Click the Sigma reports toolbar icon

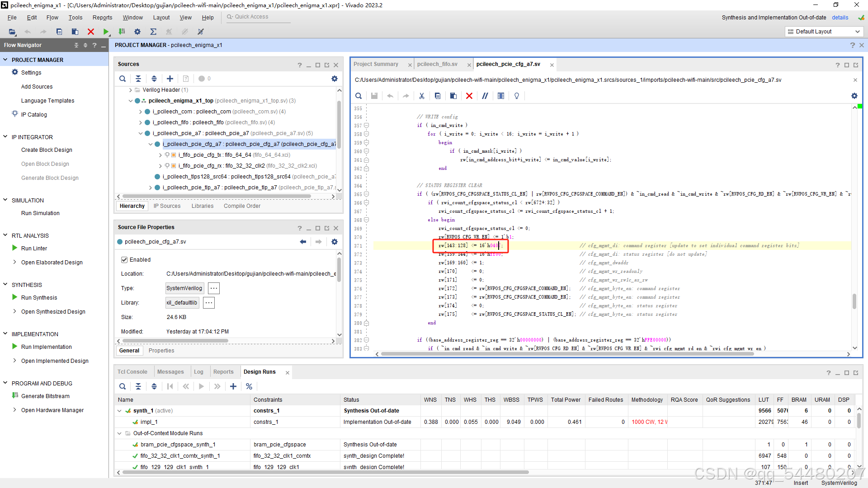153,32
